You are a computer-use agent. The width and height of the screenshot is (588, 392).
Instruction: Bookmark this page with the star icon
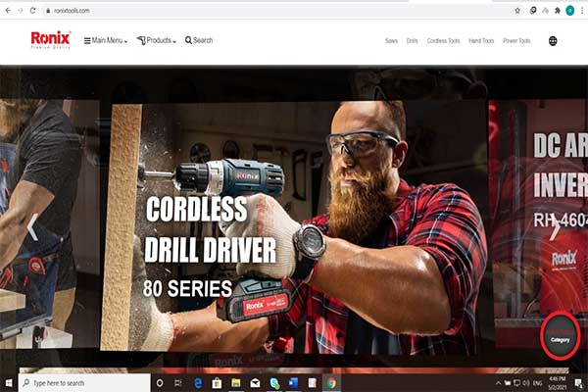tap(517, 11)
